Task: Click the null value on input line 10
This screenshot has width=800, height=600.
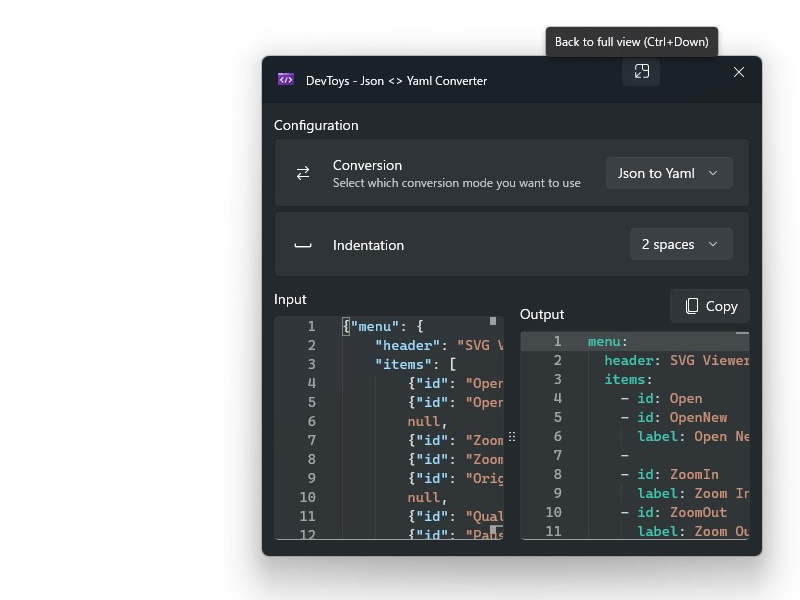Action: pos(423,497)
